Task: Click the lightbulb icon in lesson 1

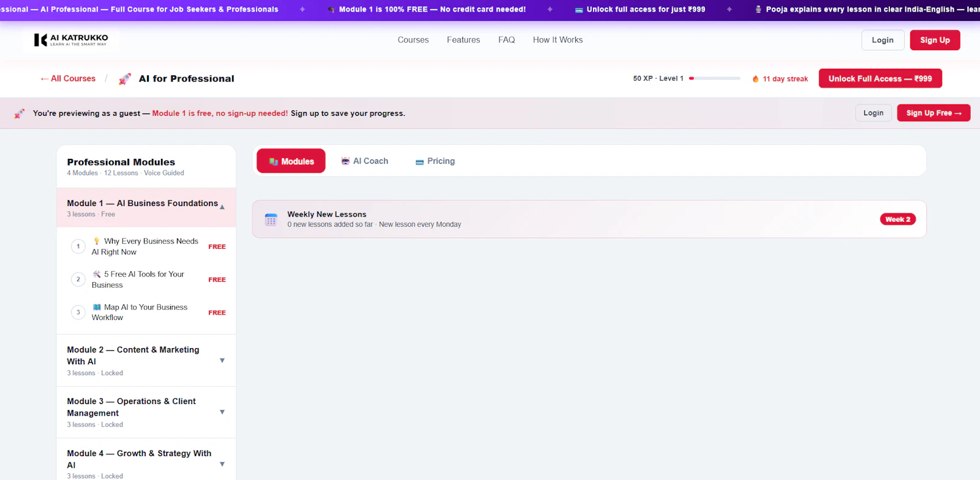Action: pos(96,241)
